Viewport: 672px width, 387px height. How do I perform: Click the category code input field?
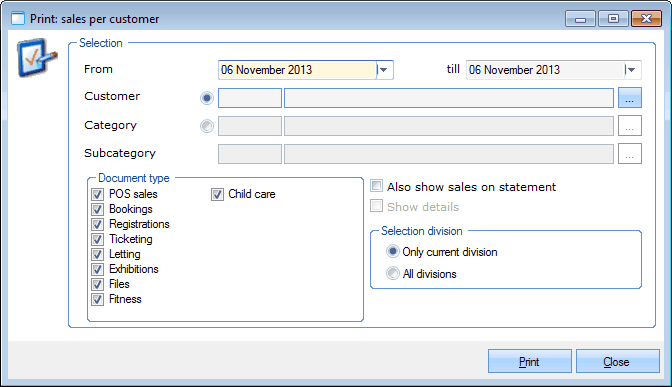[250, 126]
